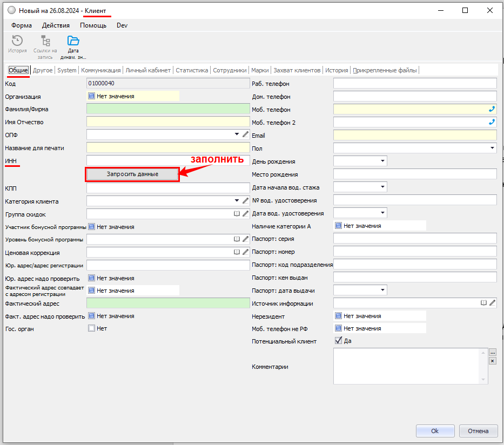Enable the Гос. орган checkbox
The height and width of the screenshot is (445, 504).
pyautogui.click(x=91, y=328)
